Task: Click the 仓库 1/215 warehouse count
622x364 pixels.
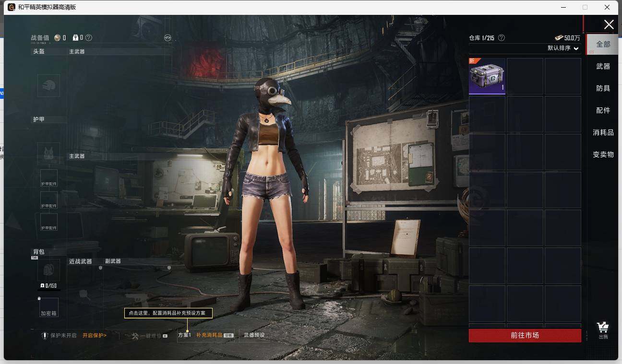Action: click(481, 38)
